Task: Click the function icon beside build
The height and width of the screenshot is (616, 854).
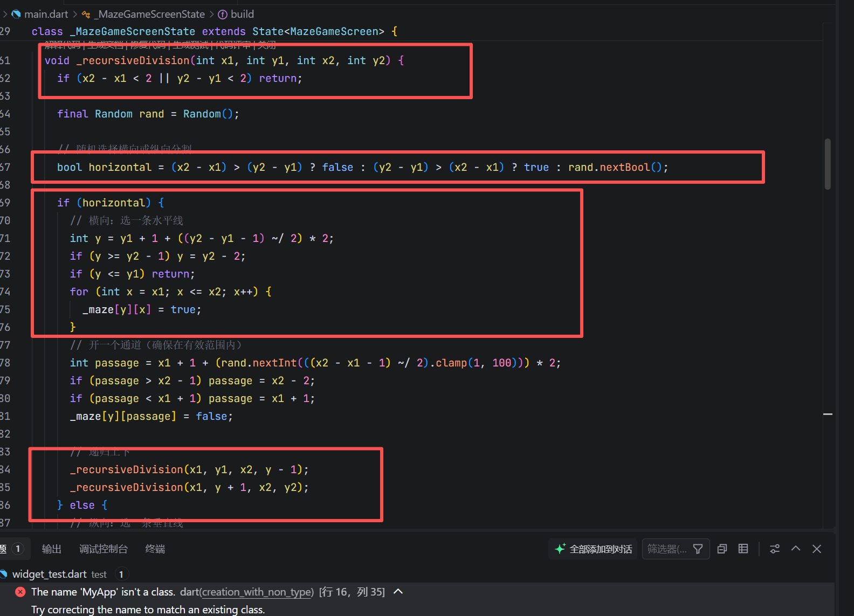Action: click(223, 15)
